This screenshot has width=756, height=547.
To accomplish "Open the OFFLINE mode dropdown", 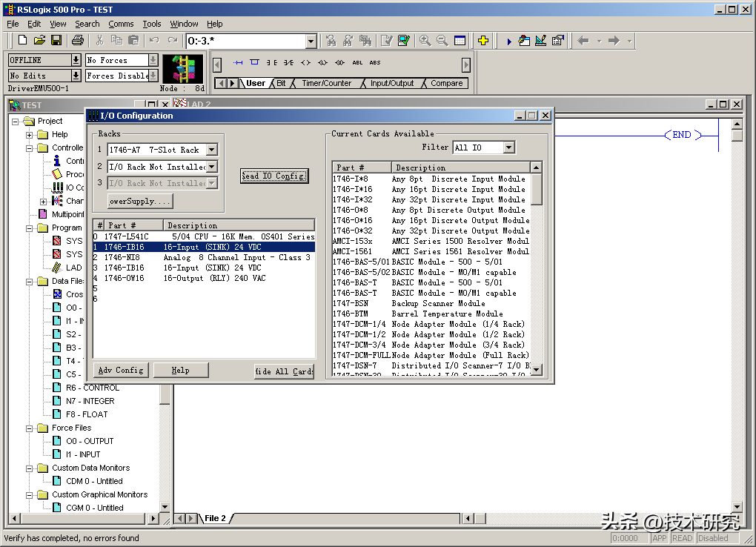I will pos(76,60).
